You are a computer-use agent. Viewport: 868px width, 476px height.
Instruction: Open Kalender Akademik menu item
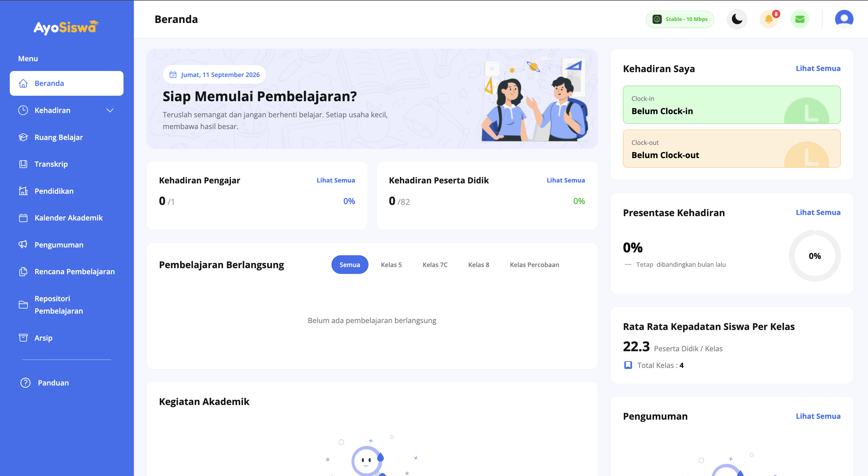point(66,218)
